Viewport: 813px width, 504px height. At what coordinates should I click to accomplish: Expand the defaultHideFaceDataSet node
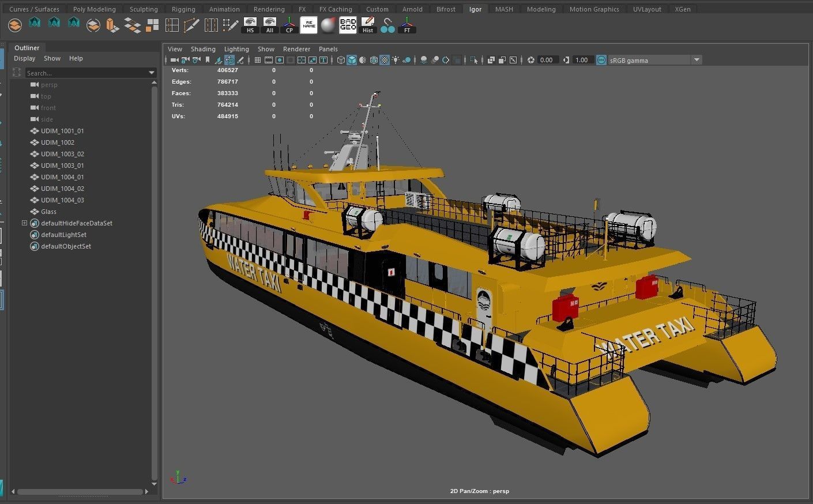pyautogui.click(x=24, y=223)
